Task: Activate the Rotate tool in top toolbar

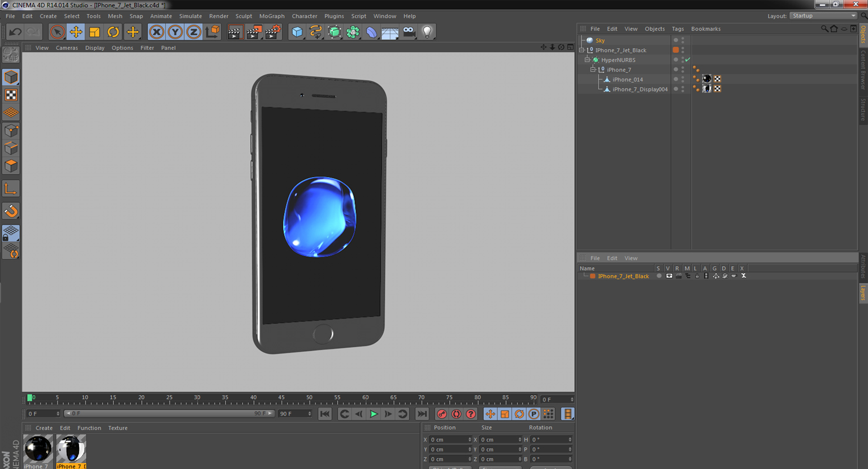Action: coord(113,32)
